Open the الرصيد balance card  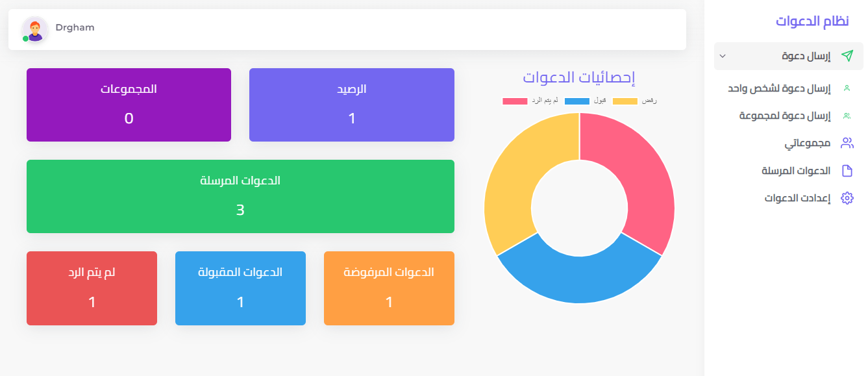[351, 104]
